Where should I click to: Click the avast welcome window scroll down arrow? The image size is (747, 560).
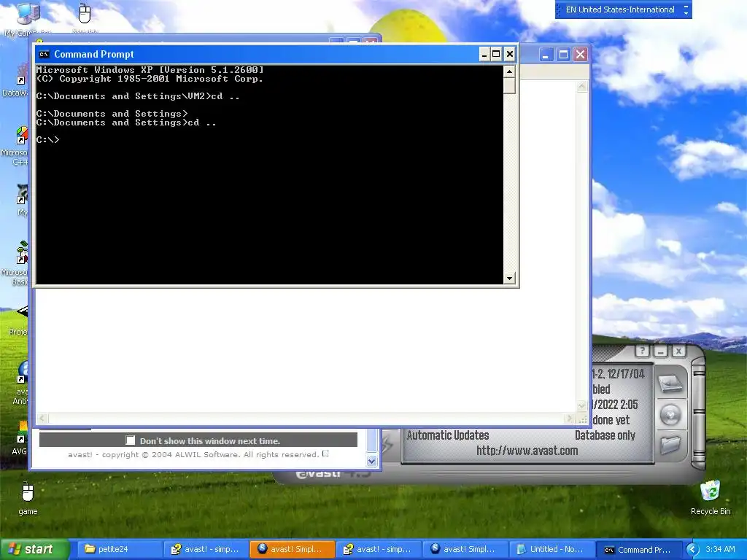pos(371,461)
